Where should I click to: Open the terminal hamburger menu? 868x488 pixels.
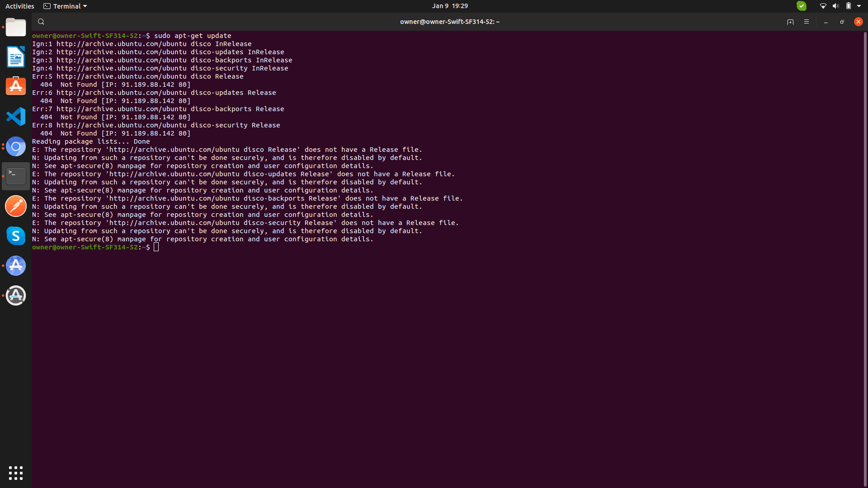807,21
